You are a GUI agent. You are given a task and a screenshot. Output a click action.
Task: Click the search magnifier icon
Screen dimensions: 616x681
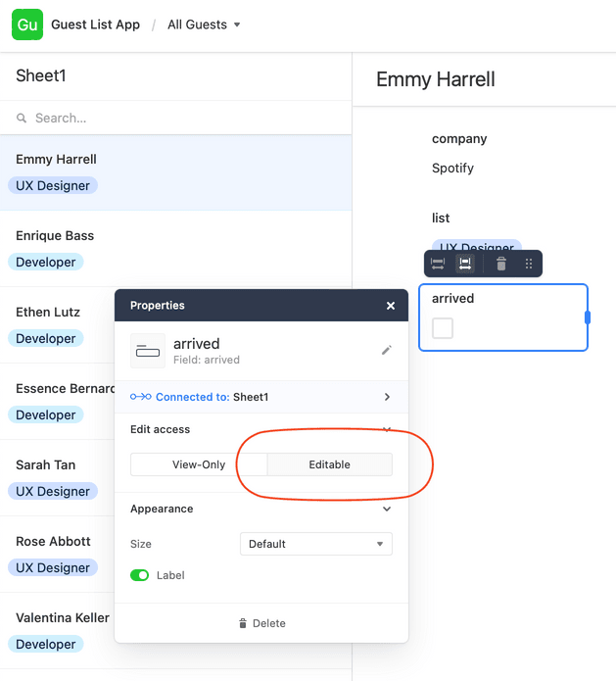22,118
